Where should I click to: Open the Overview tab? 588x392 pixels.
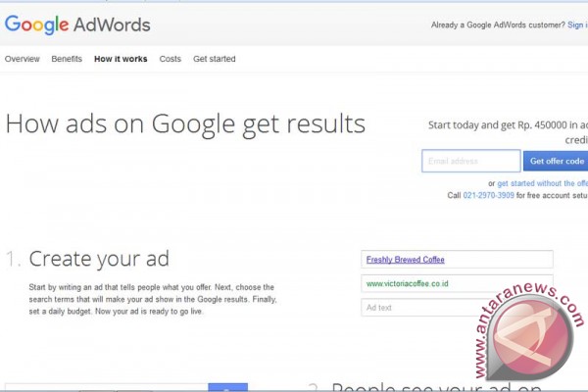point(23,59)
